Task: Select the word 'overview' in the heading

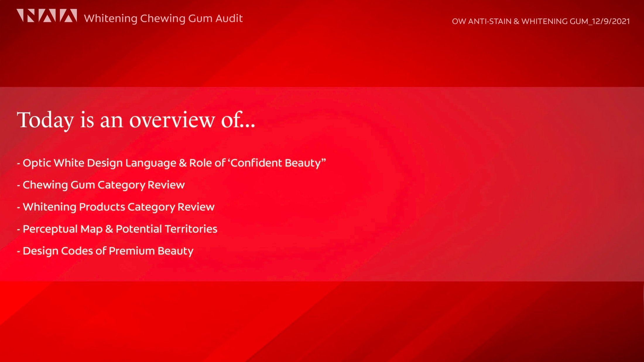Action: click(172, 120)
